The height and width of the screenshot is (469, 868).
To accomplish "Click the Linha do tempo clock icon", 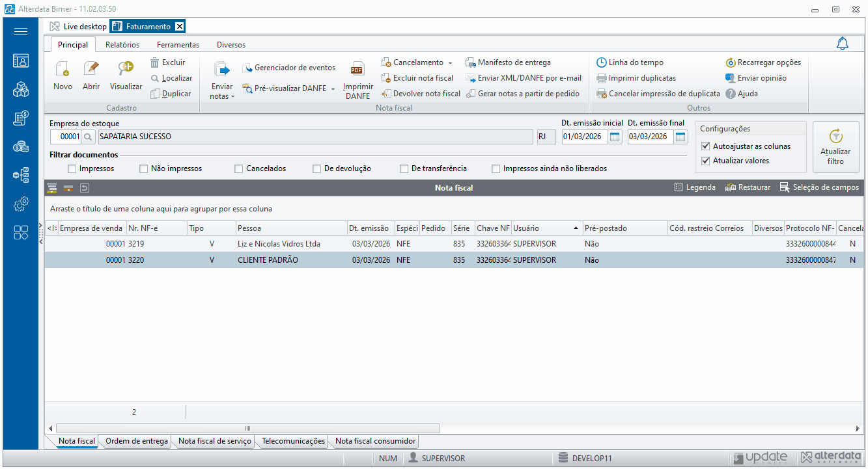I will coord(602,62).
